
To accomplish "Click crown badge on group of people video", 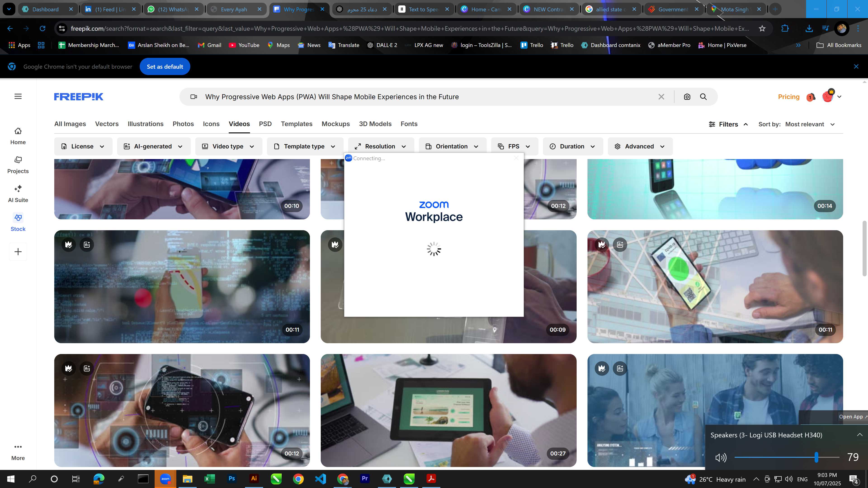I will point(602,368).
